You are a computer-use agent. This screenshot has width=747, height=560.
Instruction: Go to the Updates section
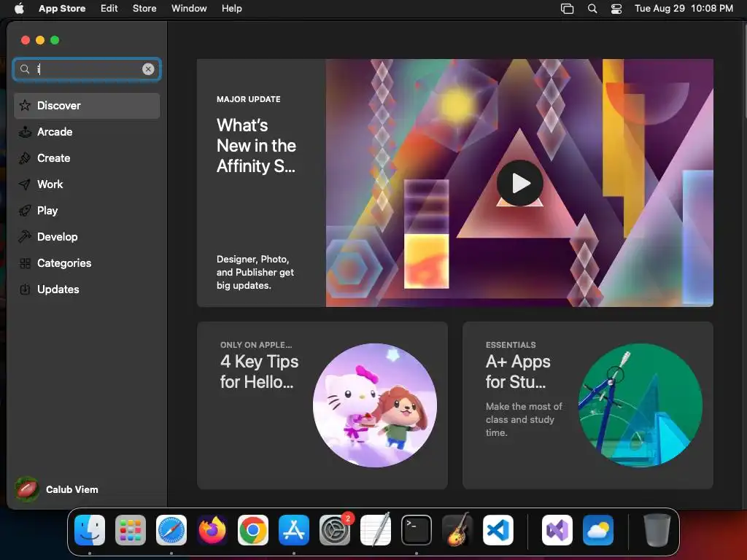coord(87,289)
